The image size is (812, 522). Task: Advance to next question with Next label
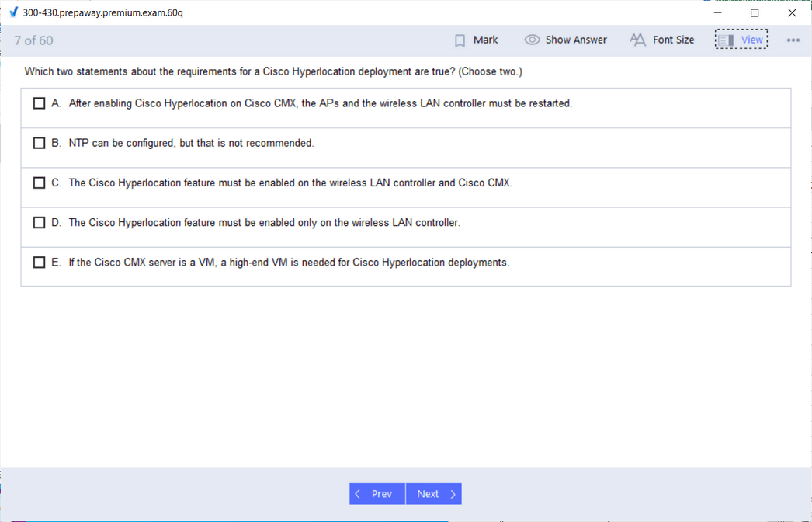[428, 494]
